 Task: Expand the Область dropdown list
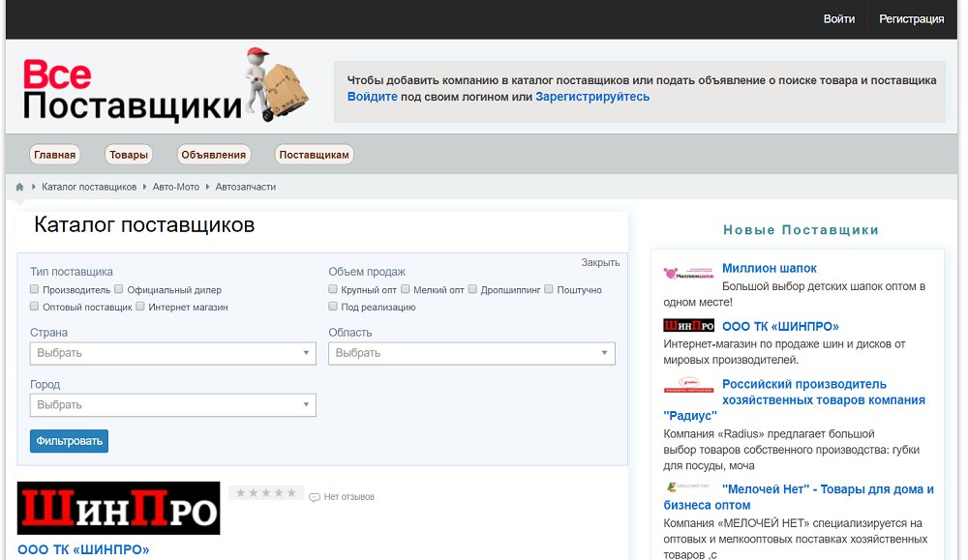click(471, 353)
